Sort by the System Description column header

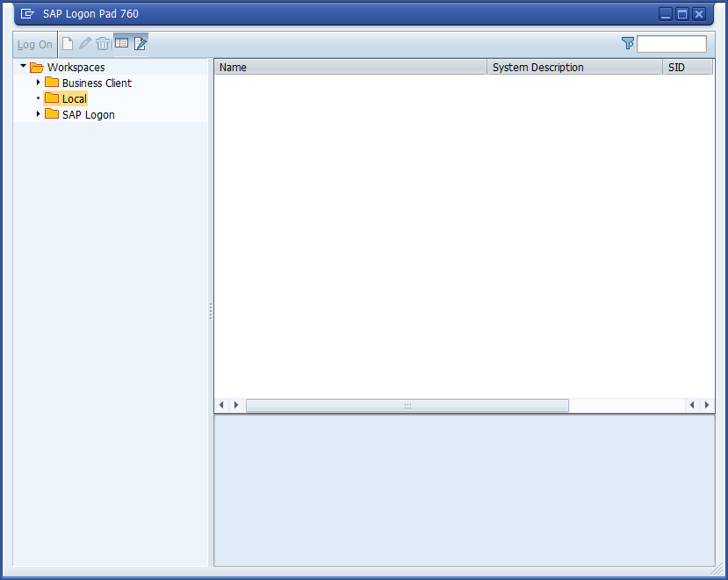(573, 68)
